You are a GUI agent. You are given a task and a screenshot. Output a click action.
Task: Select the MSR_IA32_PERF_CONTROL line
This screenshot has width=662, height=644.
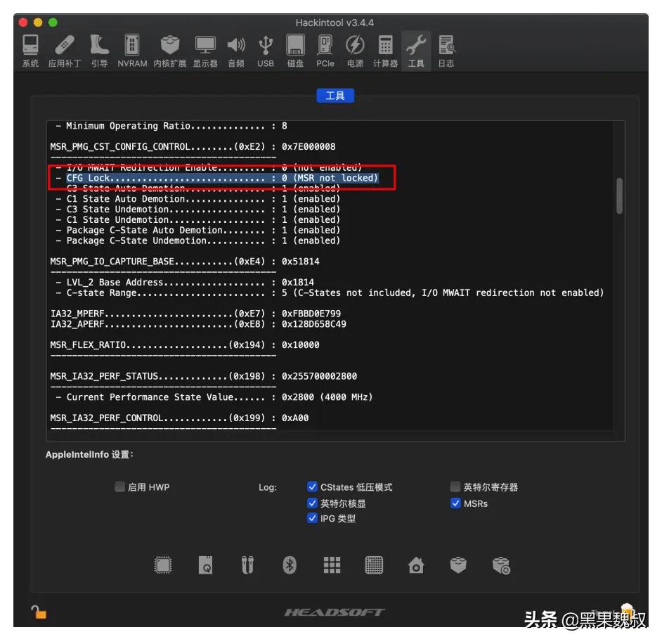tap(179, 418)
